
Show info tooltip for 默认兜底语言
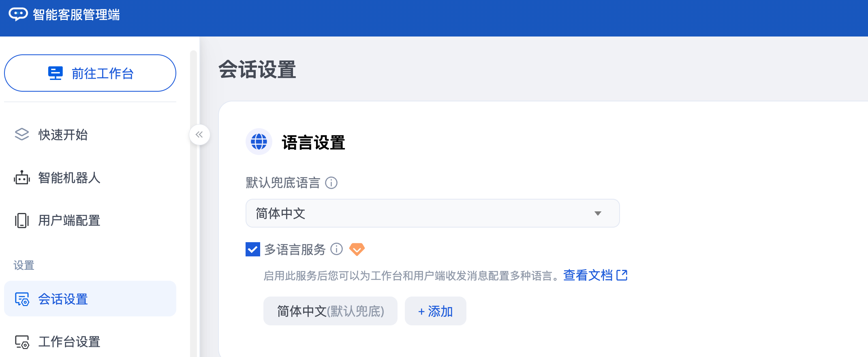point(331,183)
